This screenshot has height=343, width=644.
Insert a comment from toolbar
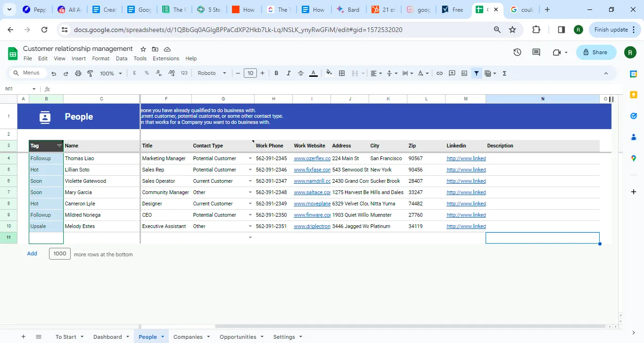(452, 73)
